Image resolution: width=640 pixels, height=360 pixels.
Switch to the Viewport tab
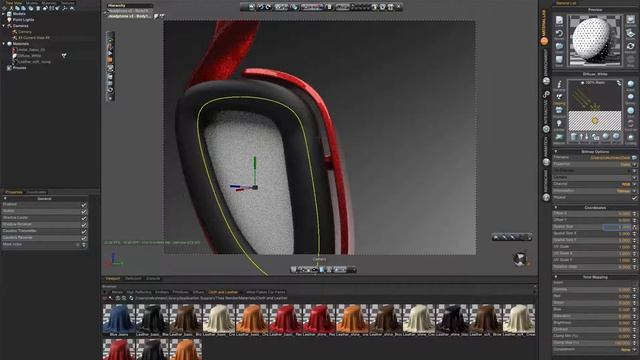pos(113,279)
